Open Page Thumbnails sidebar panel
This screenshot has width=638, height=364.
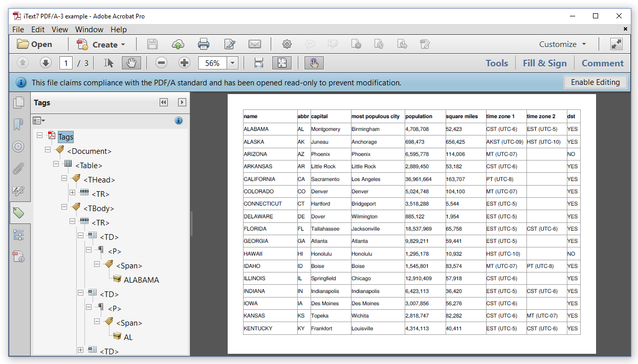point(18,102)
